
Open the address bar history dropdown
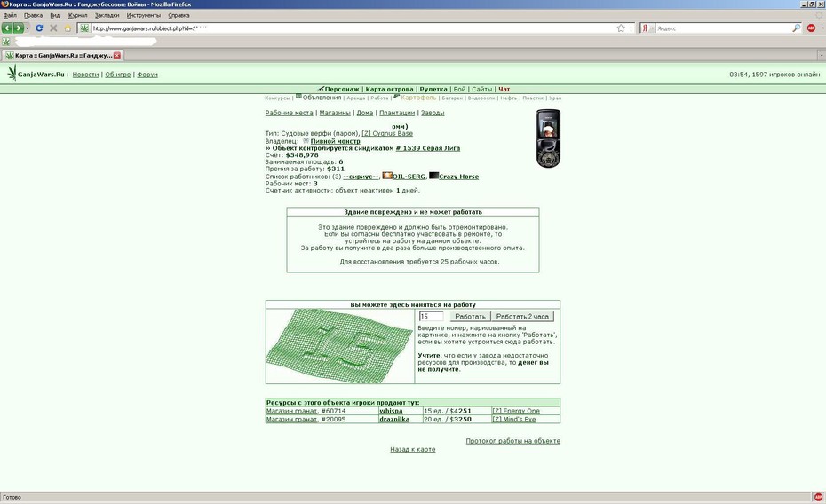click(631, 28)
